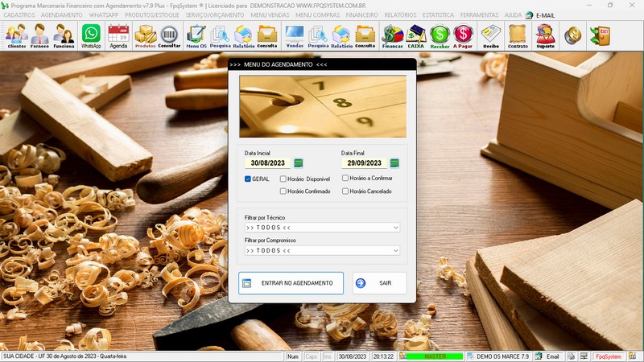Screen dimensions: 644x362
Task: Click the Relatório printer icon beside Menu OS group
Action: point(244,35)
